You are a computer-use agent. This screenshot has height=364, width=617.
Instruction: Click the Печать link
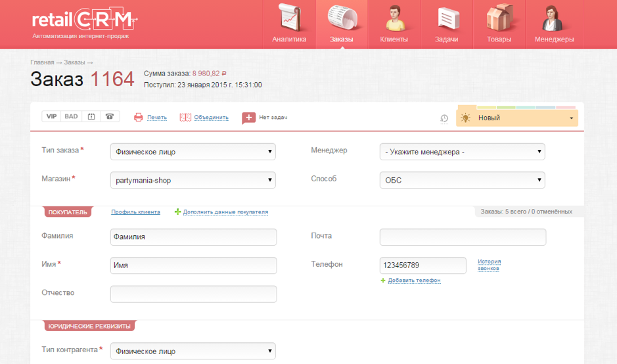(x=156, y=118)
